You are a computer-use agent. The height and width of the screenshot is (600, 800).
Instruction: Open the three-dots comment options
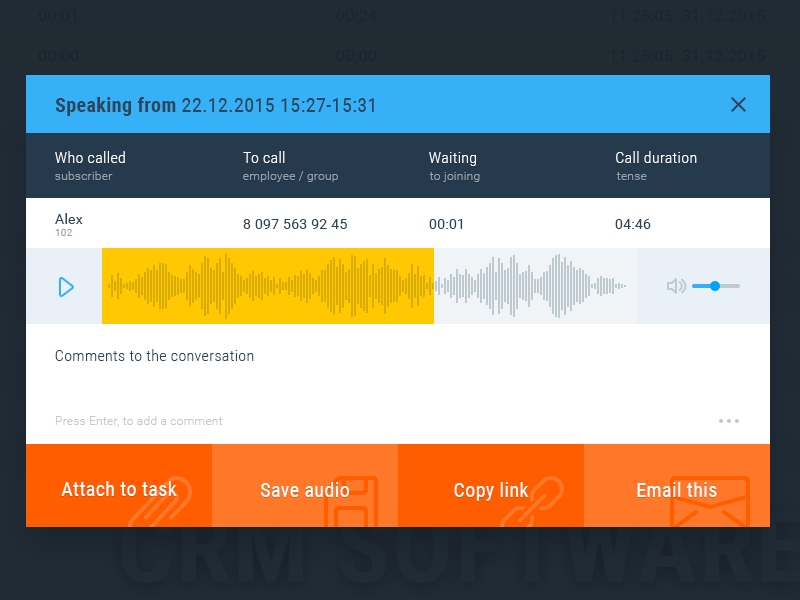[x=729, y=421]
